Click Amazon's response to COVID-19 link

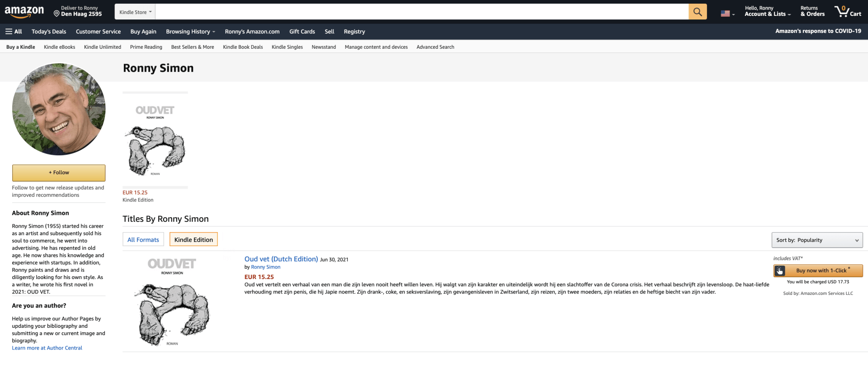818,31
